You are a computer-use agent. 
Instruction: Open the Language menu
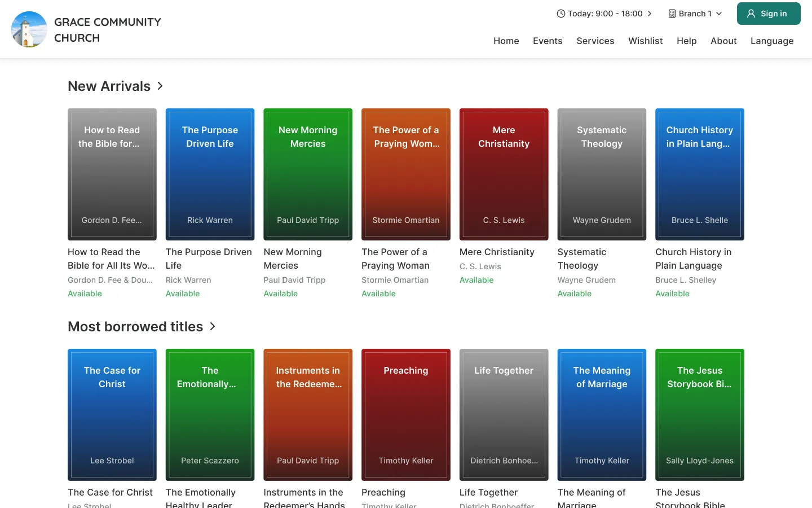(772, 41)
